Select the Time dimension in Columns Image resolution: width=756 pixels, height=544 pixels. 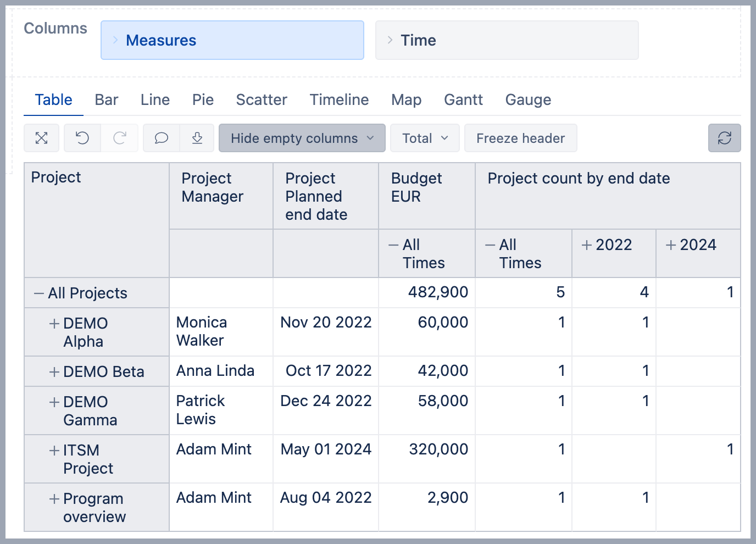click(x=506, y=40)
